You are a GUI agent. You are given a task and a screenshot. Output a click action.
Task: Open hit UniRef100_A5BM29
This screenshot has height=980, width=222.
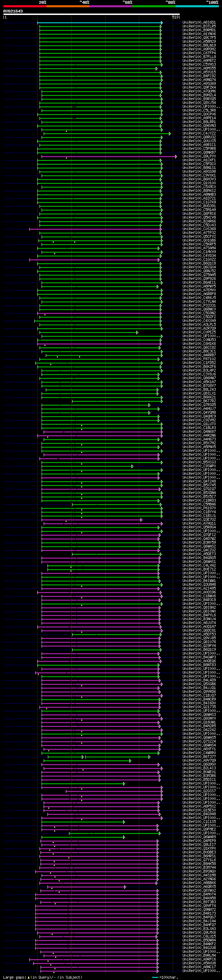point(199,41)
